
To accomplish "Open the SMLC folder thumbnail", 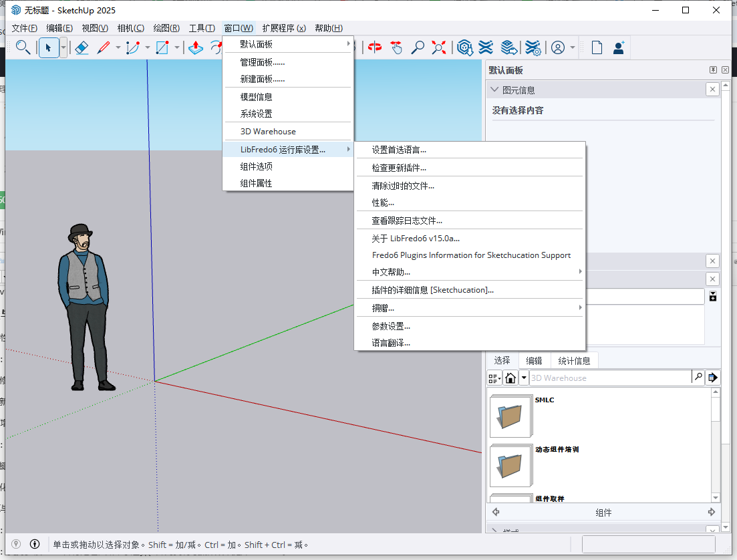I will click(x=511, y=416).
